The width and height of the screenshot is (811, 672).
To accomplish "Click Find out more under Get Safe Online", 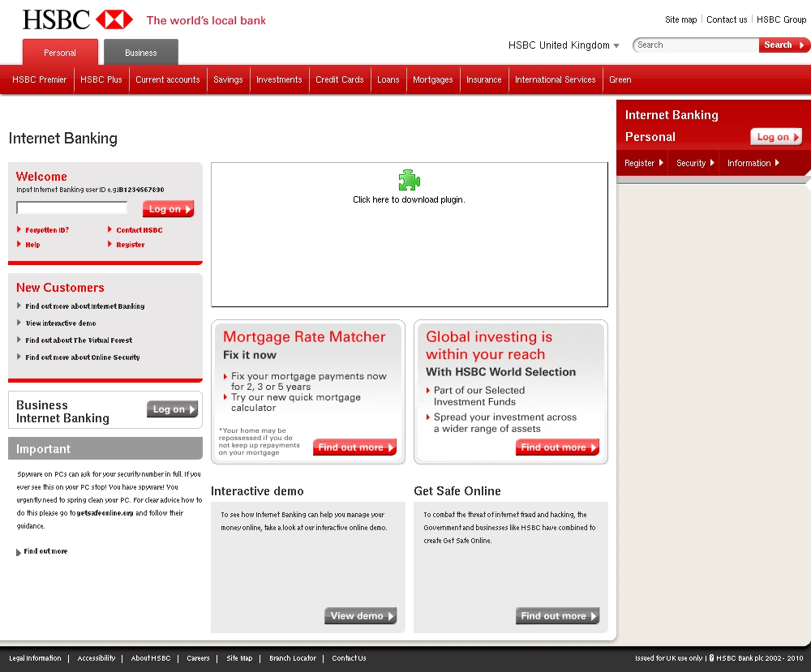I will [557, 615].
